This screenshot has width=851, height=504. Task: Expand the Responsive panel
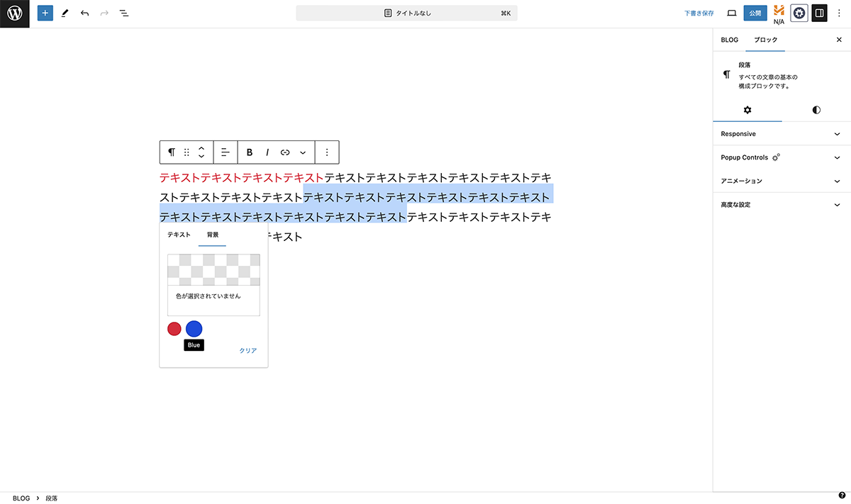(x=782, y=134)
